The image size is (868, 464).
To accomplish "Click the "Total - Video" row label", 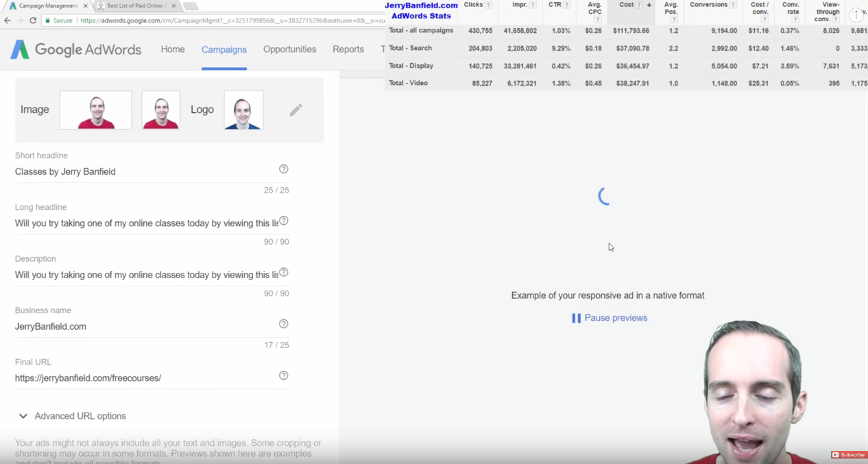I will click(408, 83).
